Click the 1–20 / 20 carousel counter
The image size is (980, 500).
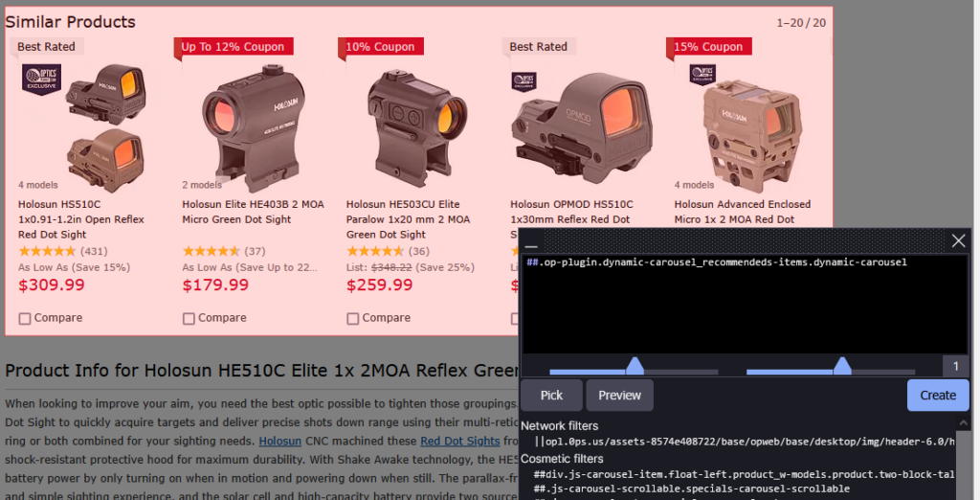(x=801, y=23)
